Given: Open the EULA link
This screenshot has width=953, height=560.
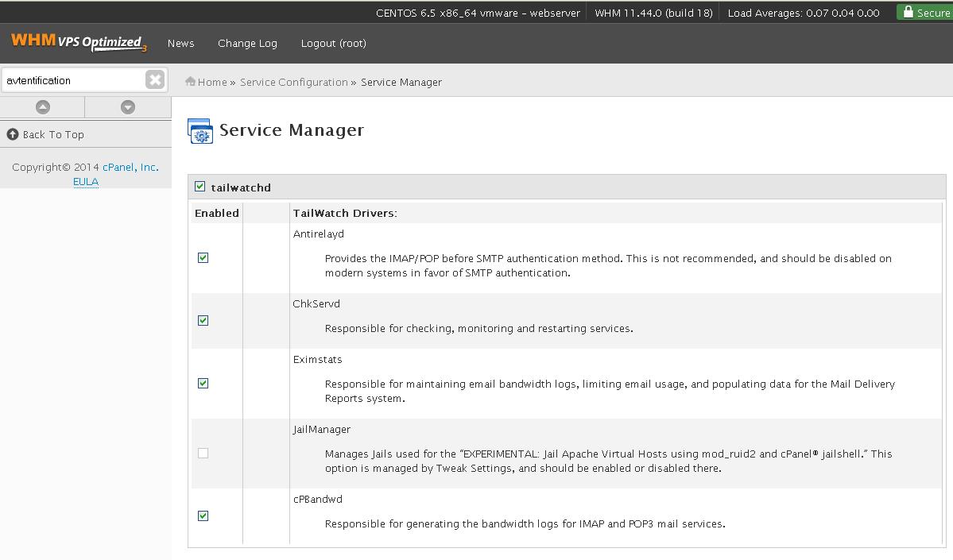Looking at the screenshot, I should (86, 182).
